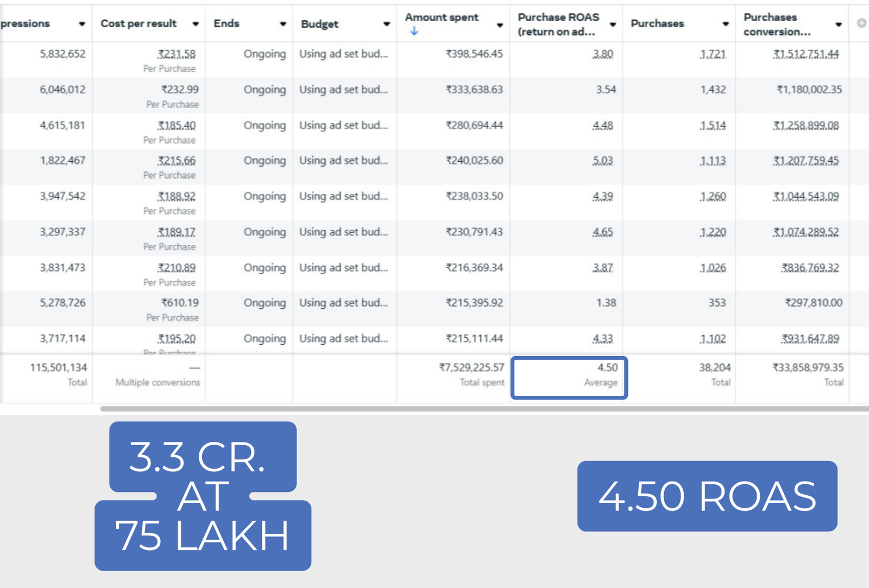Open the Ends column dropdown arrow
This screenshot has width=869, height=588.
(283, 24)
